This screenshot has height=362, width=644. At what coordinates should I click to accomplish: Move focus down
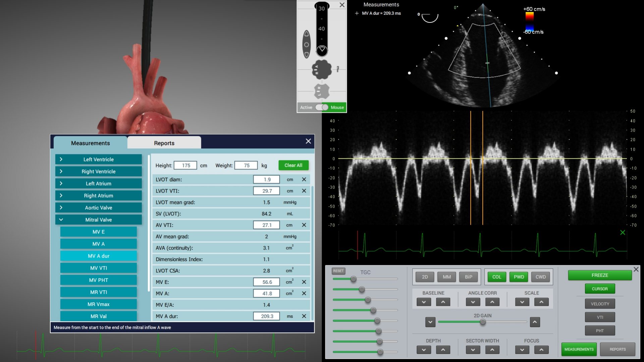[x=522, y=350]
